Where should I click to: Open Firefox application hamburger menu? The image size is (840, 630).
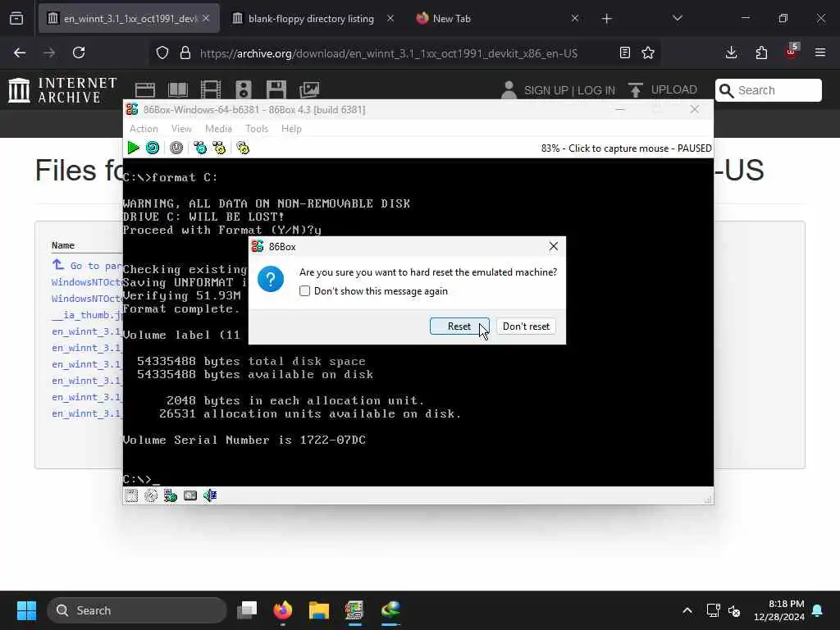point(820,52)
